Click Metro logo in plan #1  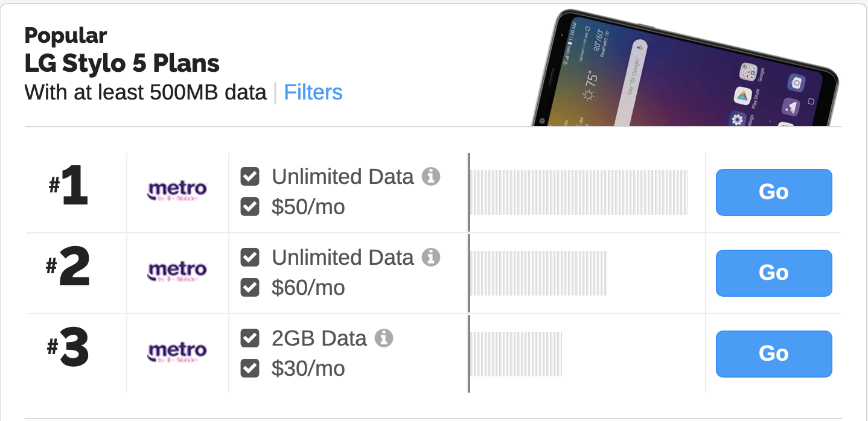point(177,191)
